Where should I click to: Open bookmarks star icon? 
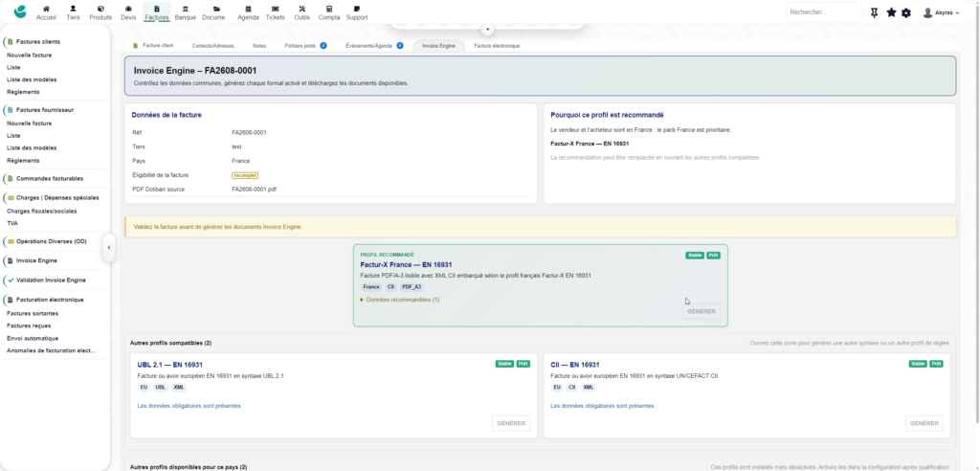point(891,12)
